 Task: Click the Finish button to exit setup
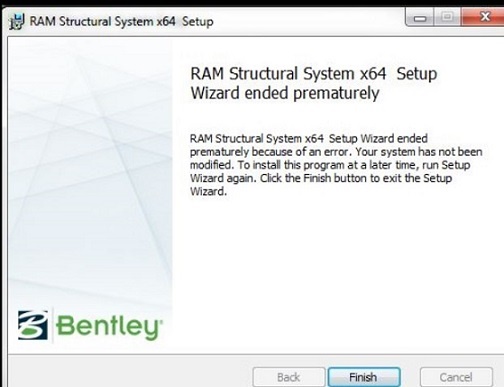(x=364, y=377)
